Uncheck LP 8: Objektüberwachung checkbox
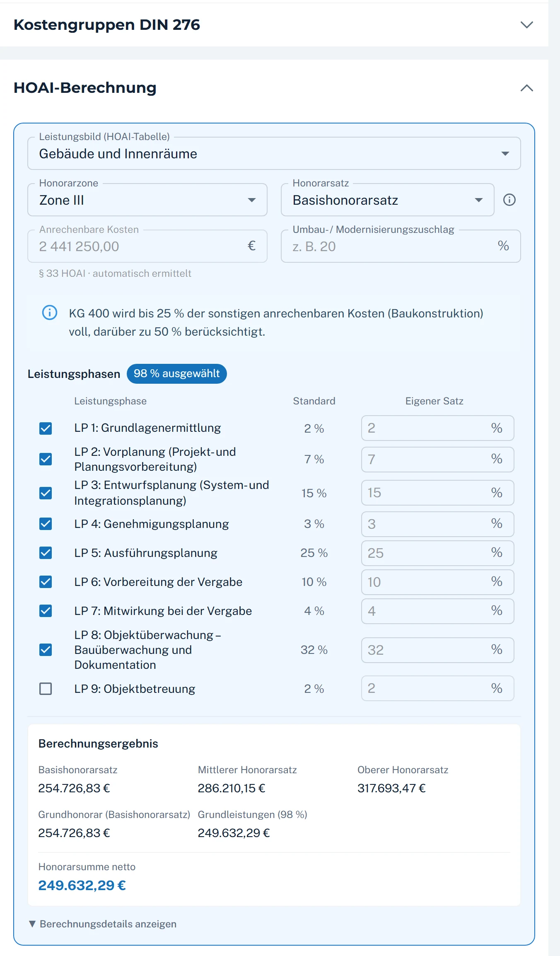 (x=46, y=650)
